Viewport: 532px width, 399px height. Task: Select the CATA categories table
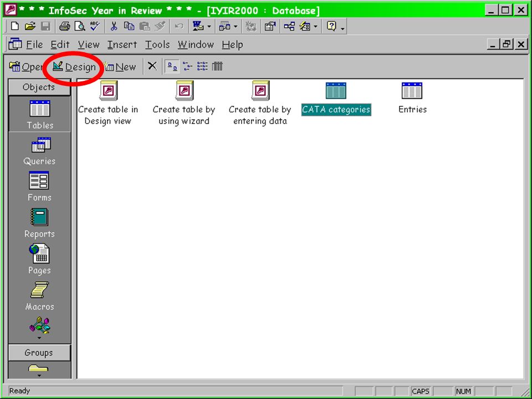click(x=336, y=99)
